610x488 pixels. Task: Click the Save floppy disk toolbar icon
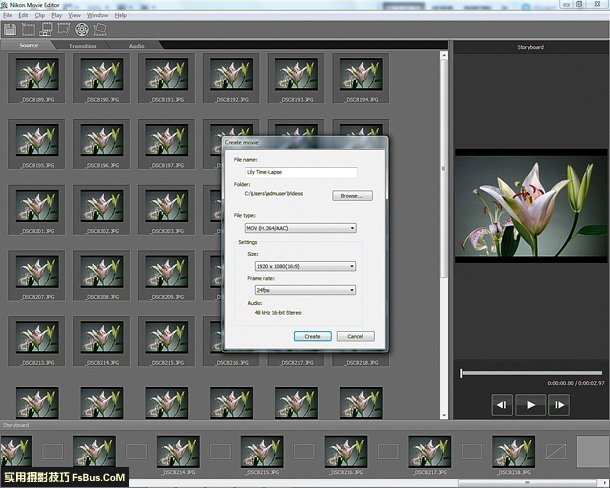tap(10, 29)
